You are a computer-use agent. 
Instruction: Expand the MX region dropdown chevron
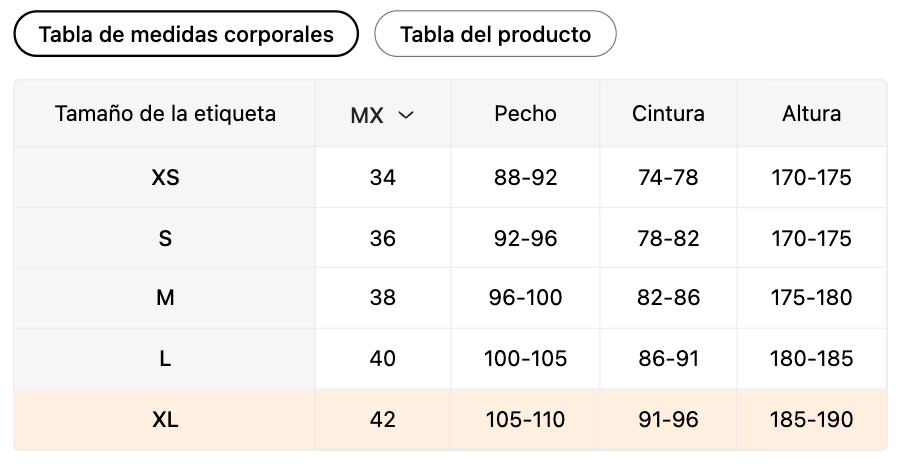click(x=406, y=115)
